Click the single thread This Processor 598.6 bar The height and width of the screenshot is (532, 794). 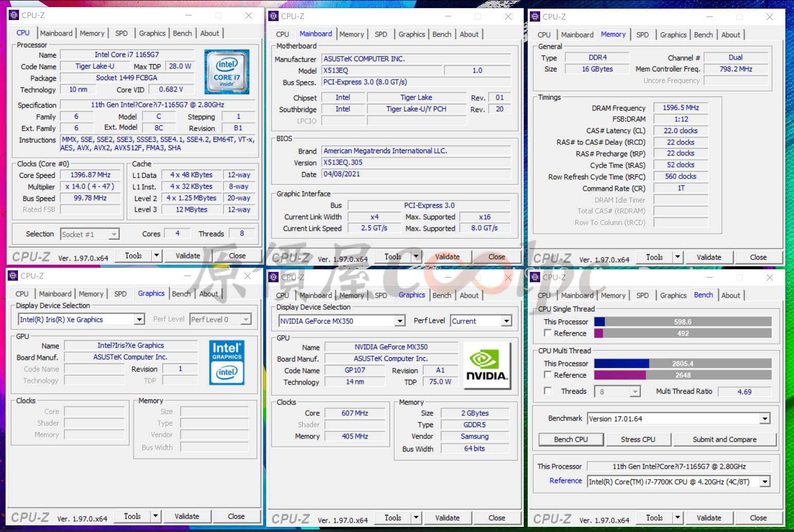682,322
